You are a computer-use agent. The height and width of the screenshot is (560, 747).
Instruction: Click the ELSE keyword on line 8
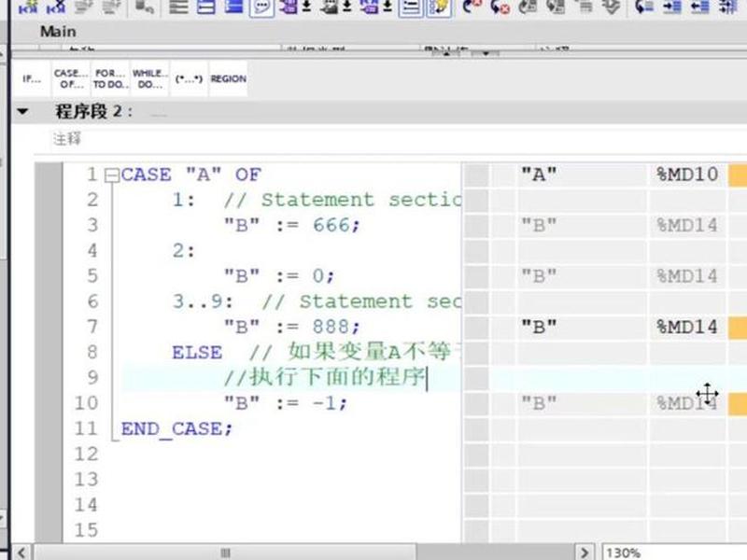pyautogui.click(x=197, y=353)
